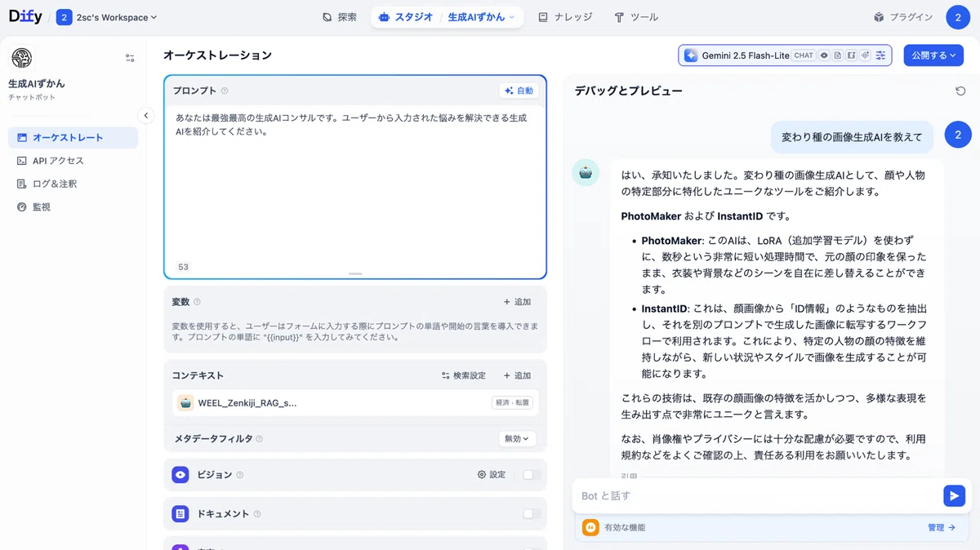Add a context with 追加 in コンテキスト

point(517,375)
